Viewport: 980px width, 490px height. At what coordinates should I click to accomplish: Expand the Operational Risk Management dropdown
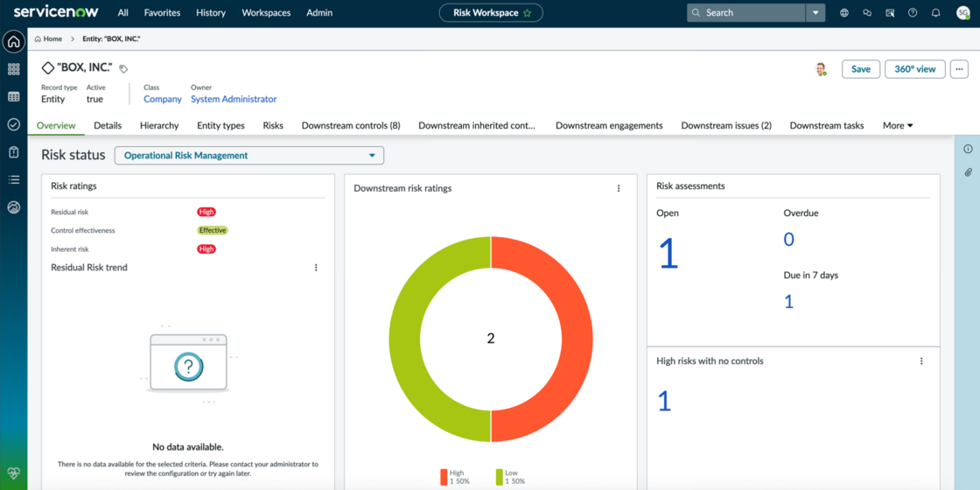(x=248, y=156)
